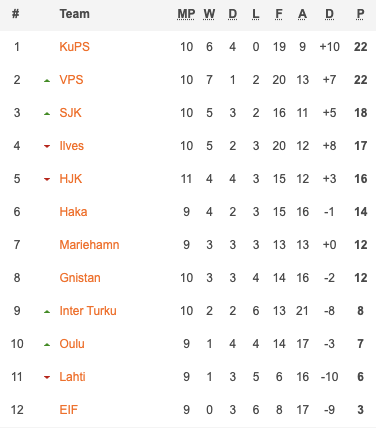Screen dimensions: 376x428
Task: Click the green up arrow beside VPS
Action: (x=47, y=80)
